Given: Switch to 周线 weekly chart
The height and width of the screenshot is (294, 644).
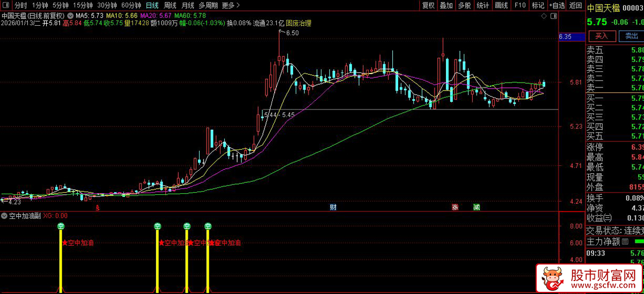Looking at the screenshot, I should pos(170,5).
